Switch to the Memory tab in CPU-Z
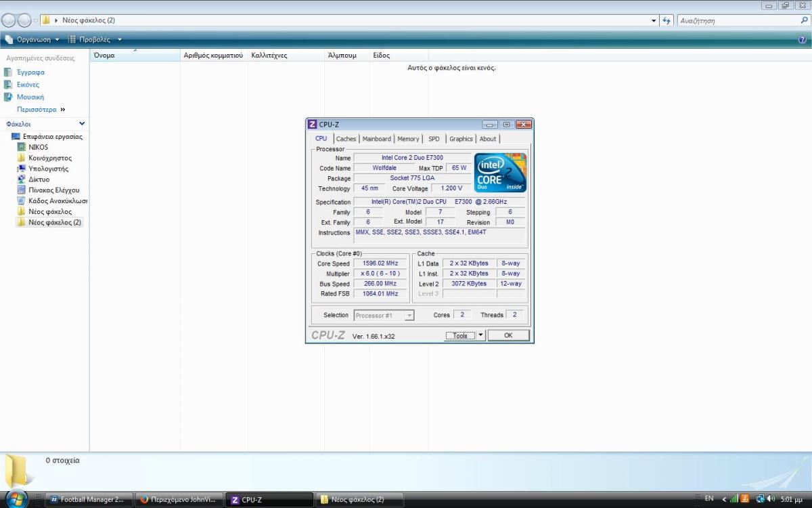 point(408,139)
